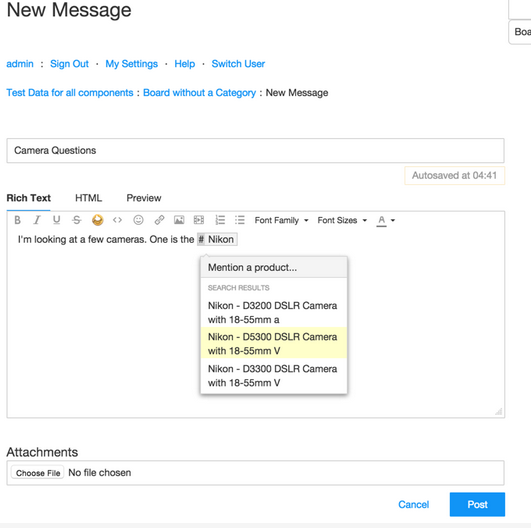Open the Preview tab
This screenshot has width=531, height=528.
click(144, 198)
